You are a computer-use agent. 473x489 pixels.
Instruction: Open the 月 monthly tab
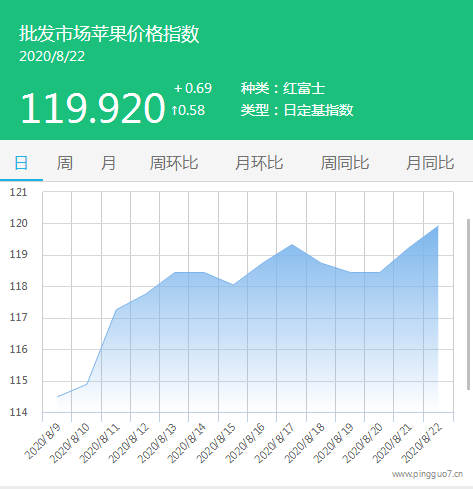(108, 163)
